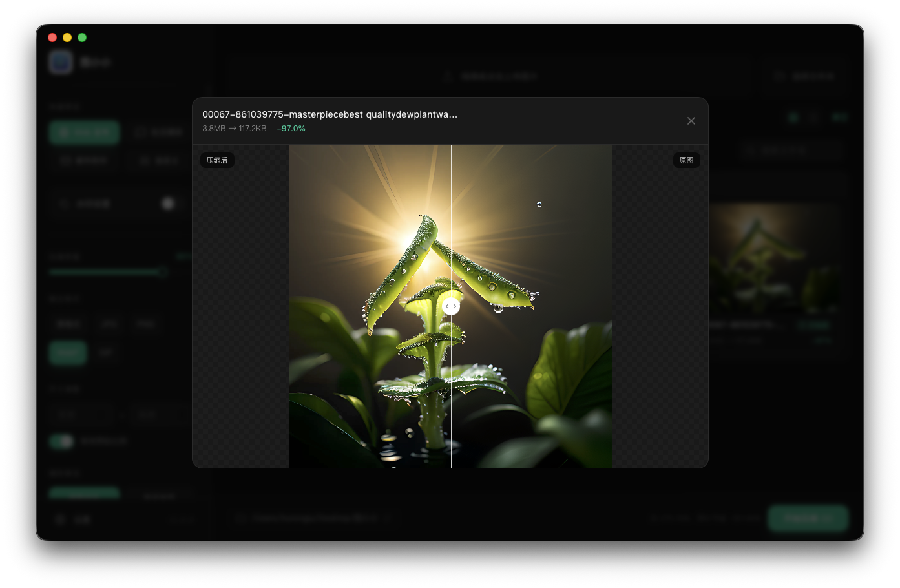Toggle the grey switch in the upper sidebar row
Viewport: 900px width, 588px height.
pyautogui.click(x=168, y=204)
